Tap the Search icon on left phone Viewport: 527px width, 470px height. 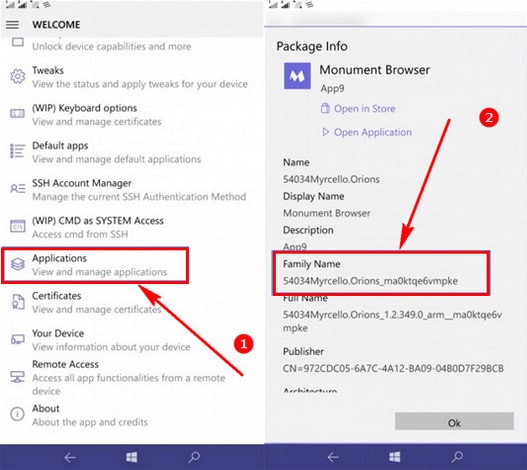194,457
